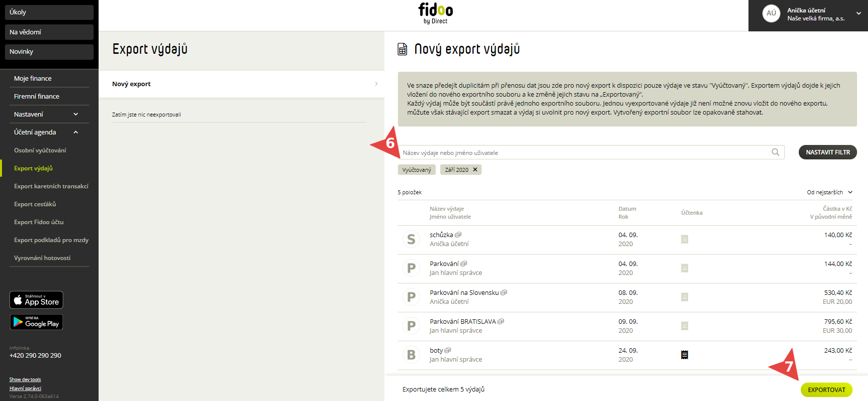Click the App Store download badge
The image size is (868, 401).
click(x=36, y=300)
